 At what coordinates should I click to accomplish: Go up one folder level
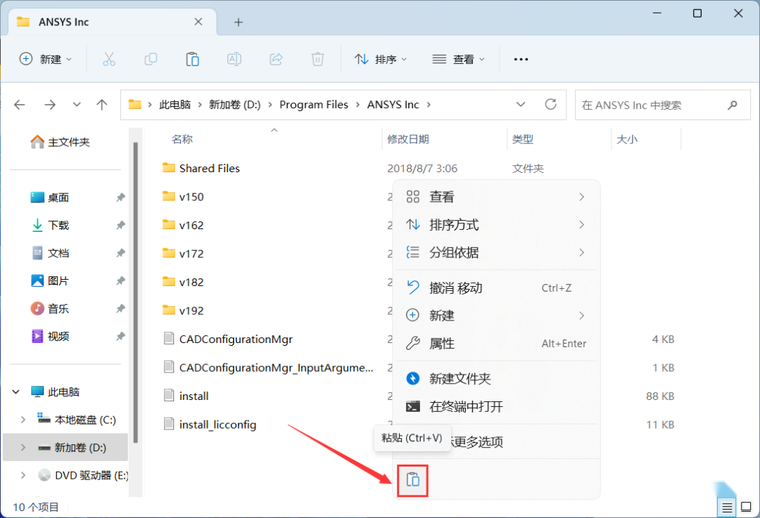[x=102, y=105]
